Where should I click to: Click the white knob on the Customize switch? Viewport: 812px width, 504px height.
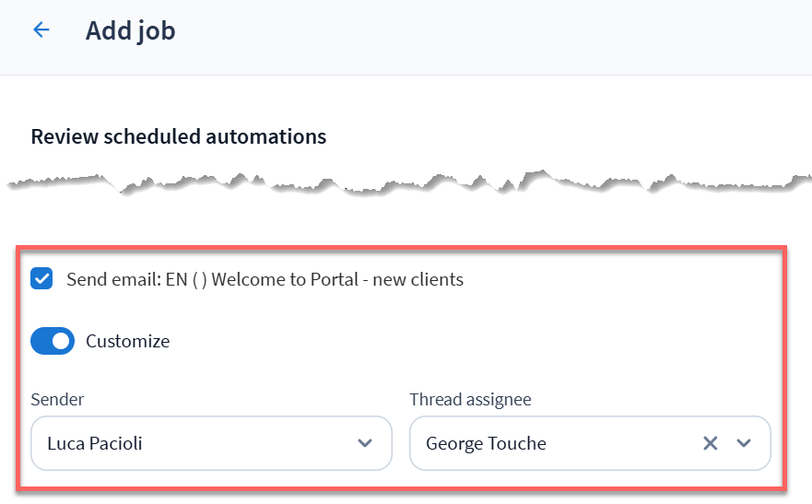[x=62, y=341]
